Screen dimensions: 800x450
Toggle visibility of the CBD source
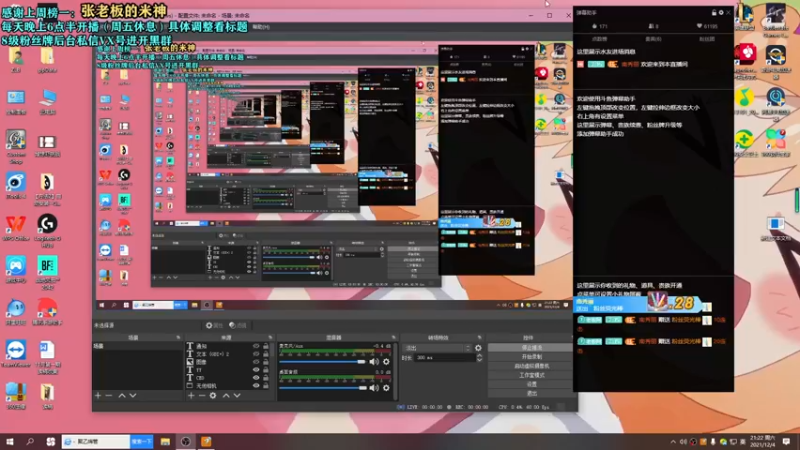coord(256,378)
